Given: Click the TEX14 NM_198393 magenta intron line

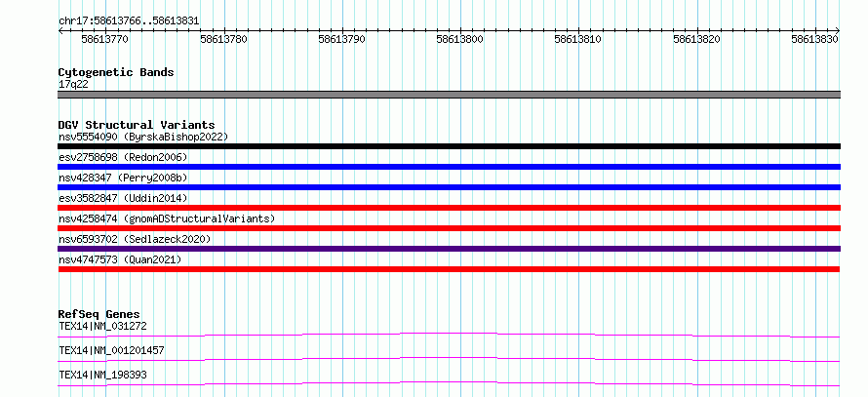Looking at the screenshot, I should 449,383.
